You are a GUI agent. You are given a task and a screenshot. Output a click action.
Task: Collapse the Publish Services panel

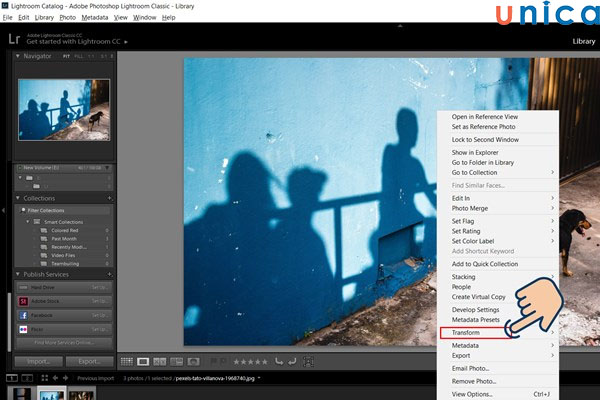[x=20, y=274]
